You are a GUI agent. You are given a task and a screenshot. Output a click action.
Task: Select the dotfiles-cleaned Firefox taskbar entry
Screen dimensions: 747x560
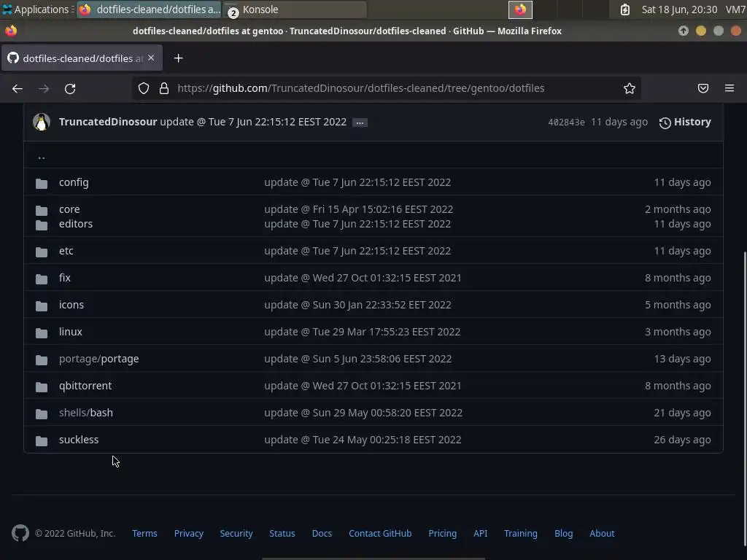149,9
